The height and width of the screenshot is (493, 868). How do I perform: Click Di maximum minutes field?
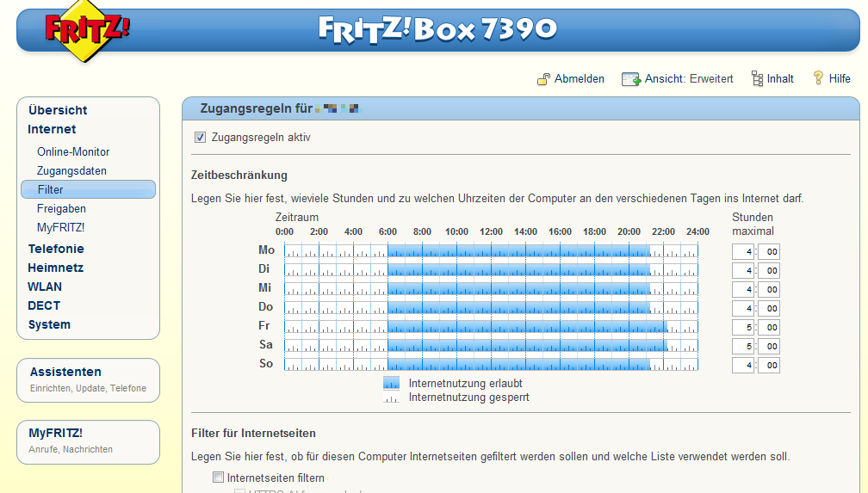tap(769, 270)
